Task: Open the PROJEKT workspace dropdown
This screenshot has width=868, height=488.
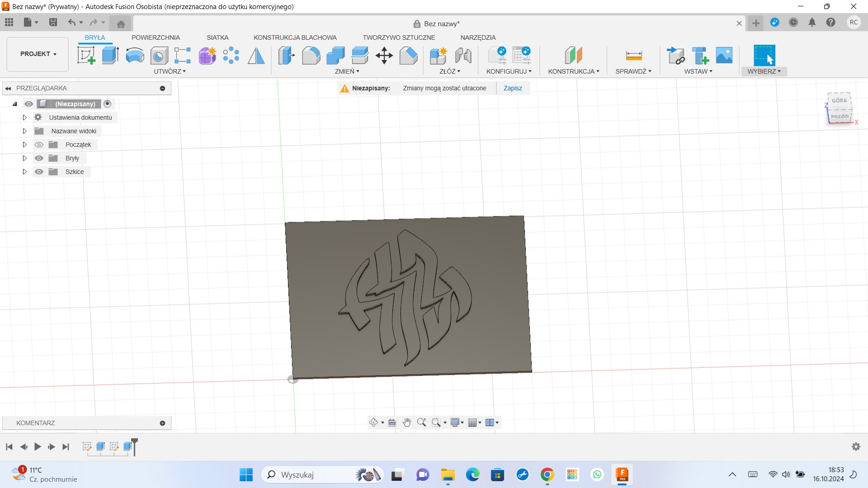Action: tap(38, 54)
